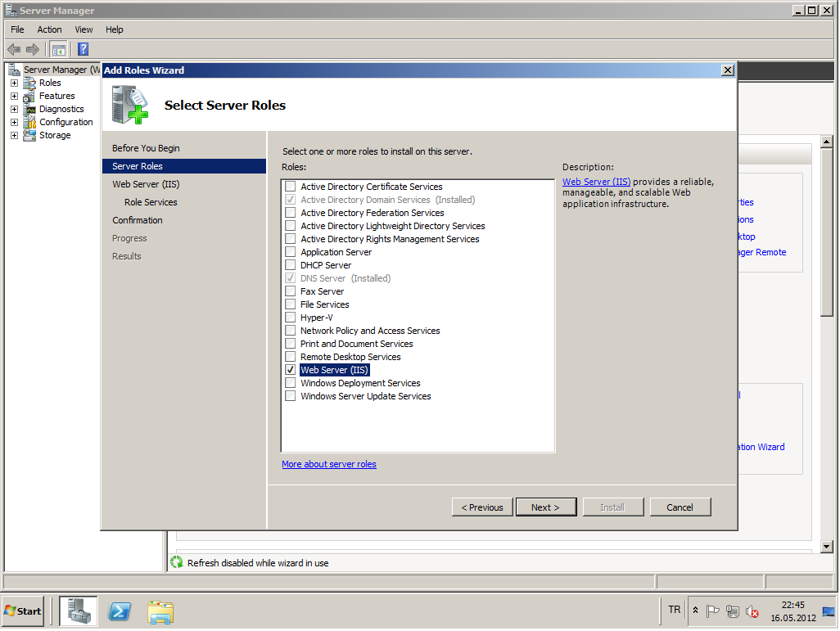Expand the Diagnostics tree node

[14, 110]
